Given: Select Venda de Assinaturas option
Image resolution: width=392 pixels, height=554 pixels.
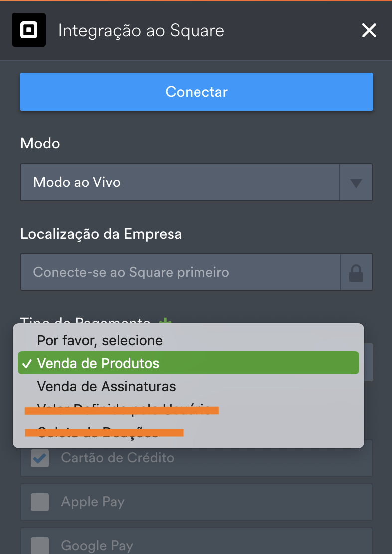Looking at the screenshot, I should (x=106, y=386).
